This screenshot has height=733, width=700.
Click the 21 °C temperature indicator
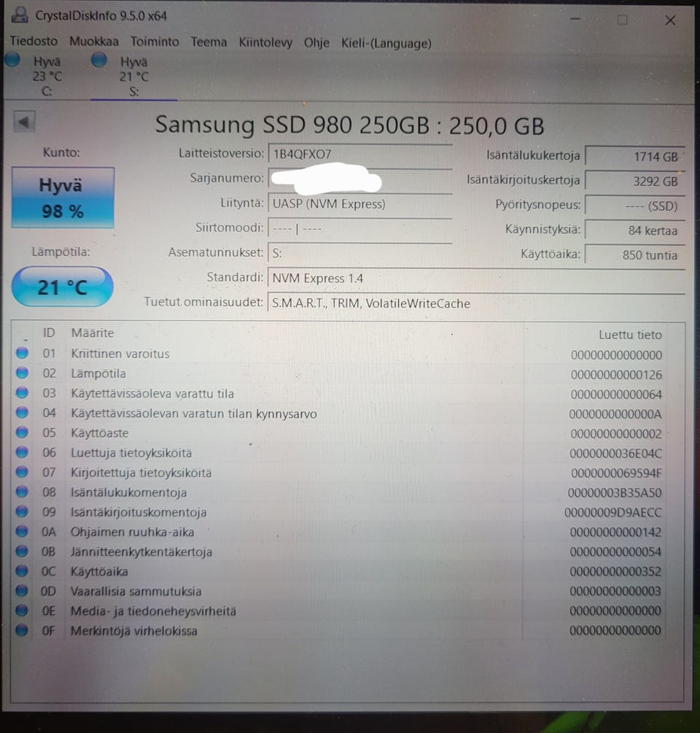[x=62, y=287]
